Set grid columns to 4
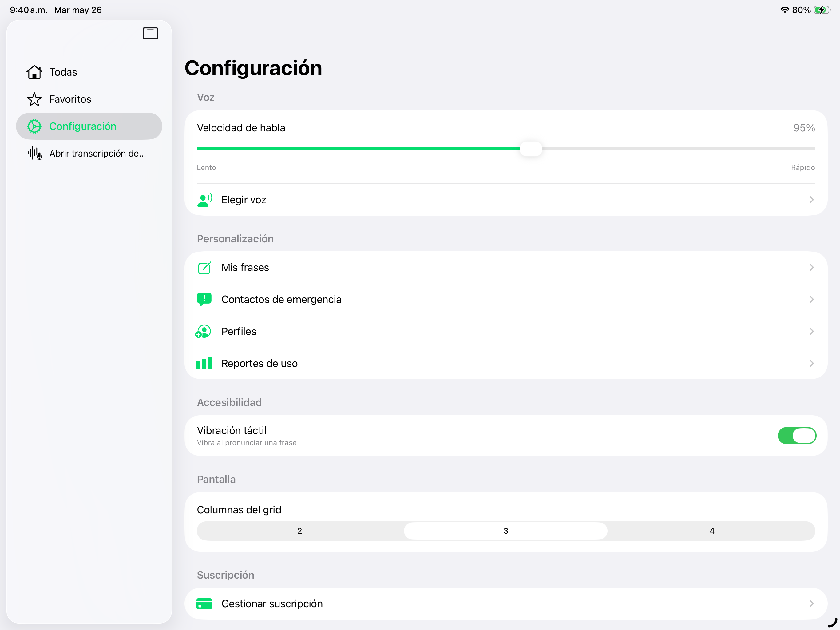The image size is (840, 630). click(x=712, y=531)
